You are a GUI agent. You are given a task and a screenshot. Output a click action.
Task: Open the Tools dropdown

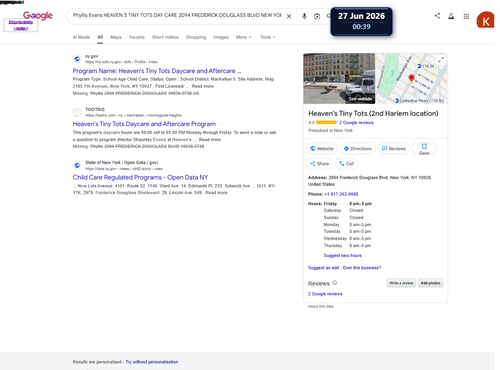pyautogui.click(x=268, y=37)
